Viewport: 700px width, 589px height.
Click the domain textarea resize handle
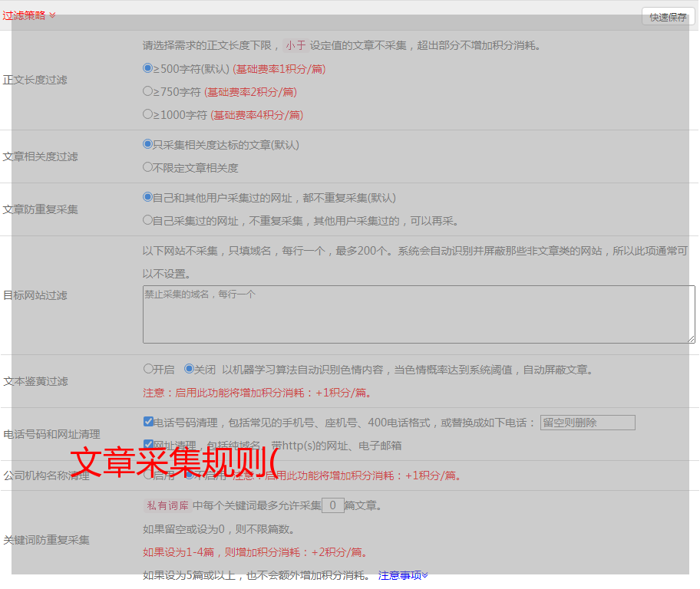coord(691,338)
